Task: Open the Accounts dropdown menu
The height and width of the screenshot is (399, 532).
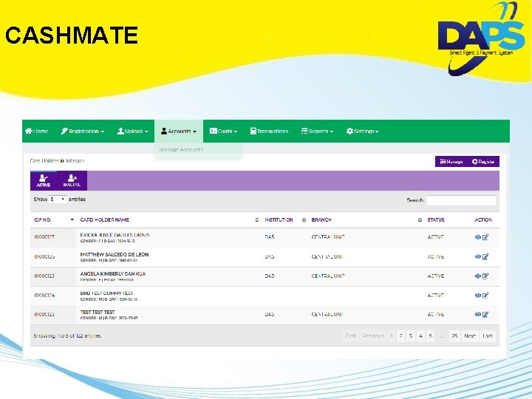Action: [179, 132]
